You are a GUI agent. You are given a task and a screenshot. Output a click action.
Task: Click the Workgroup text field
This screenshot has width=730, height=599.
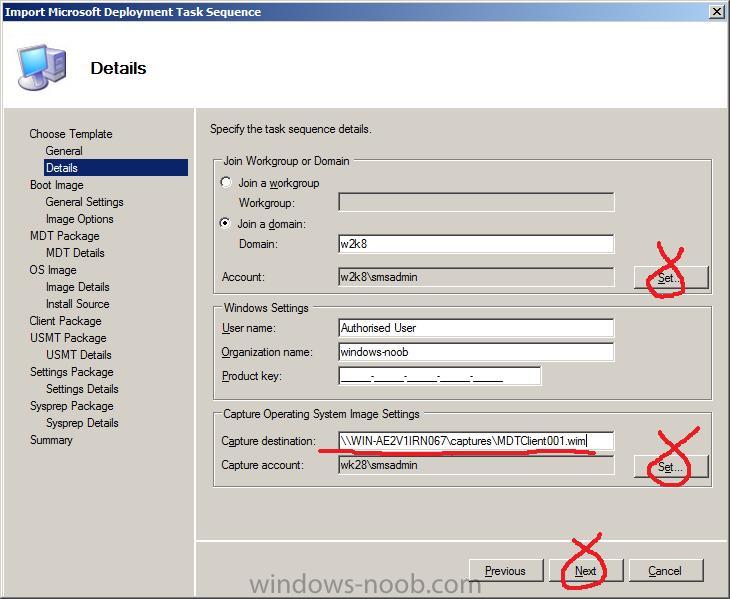coord(476,202)
